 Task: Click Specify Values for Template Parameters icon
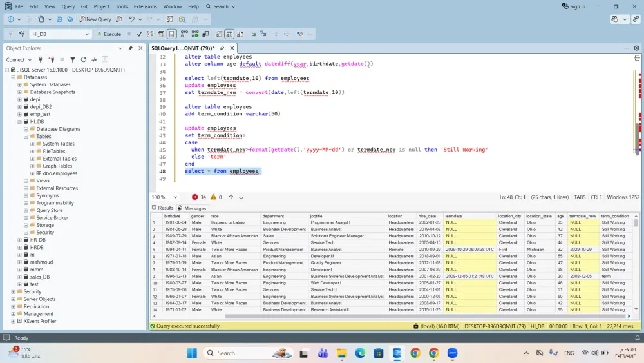(300, 34)
